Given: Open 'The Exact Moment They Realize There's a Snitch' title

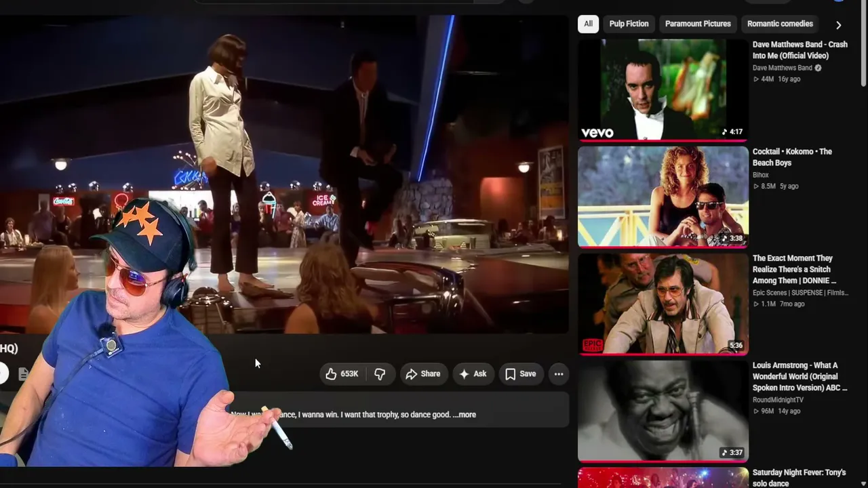Looking at the screenshot, I should pos(794,269).
